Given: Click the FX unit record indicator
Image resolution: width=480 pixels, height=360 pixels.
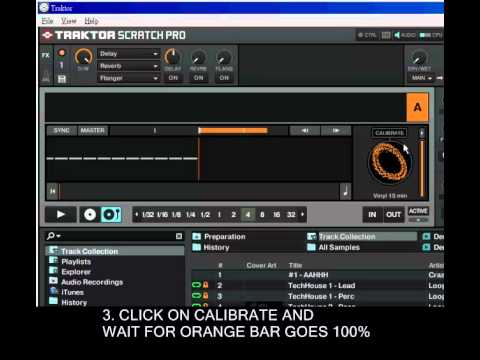Looking at the screenshot, I should point(62,53).
